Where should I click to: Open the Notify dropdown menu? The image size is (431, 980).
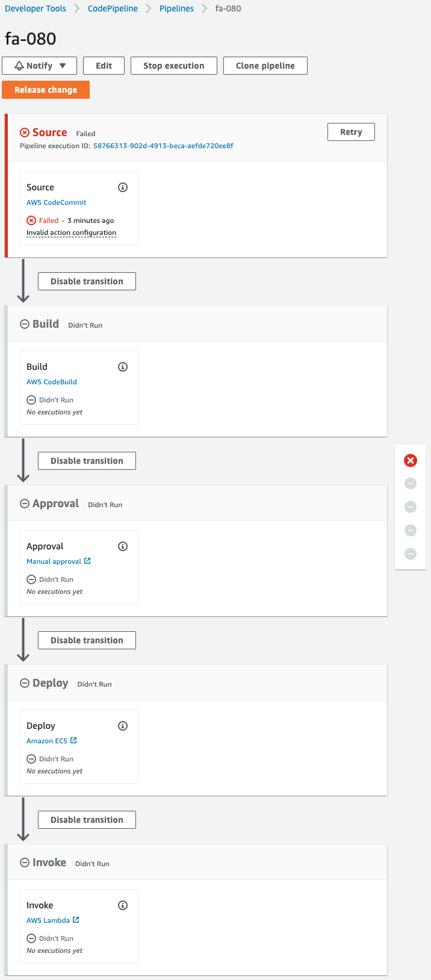point(40,66)
